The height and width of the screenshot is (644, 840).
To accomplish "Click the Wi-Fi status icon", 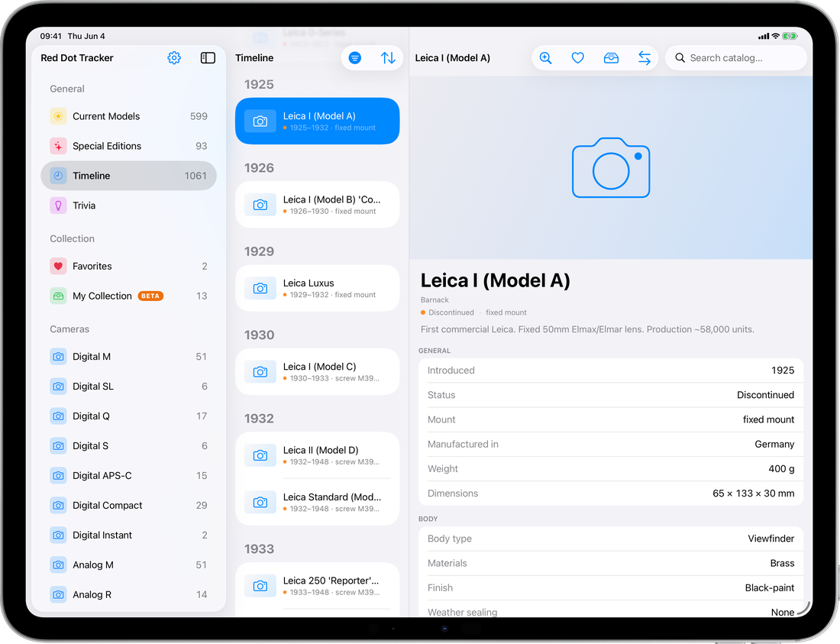I will point(775,36).
